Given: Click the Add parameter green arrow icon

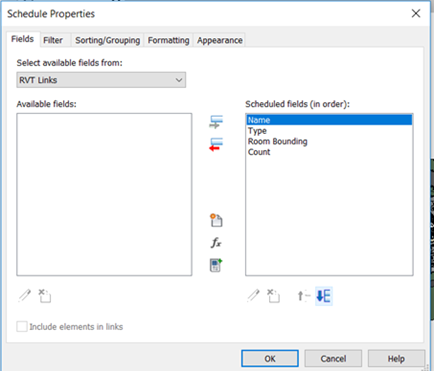Looking at the screenshot, I should click(216, 122).
